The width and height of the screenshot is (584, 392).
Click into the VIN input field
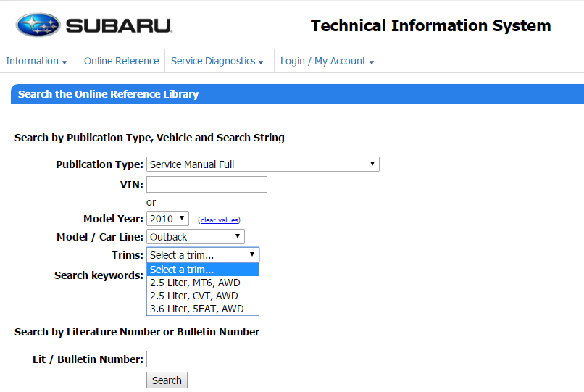coord(207,185)
